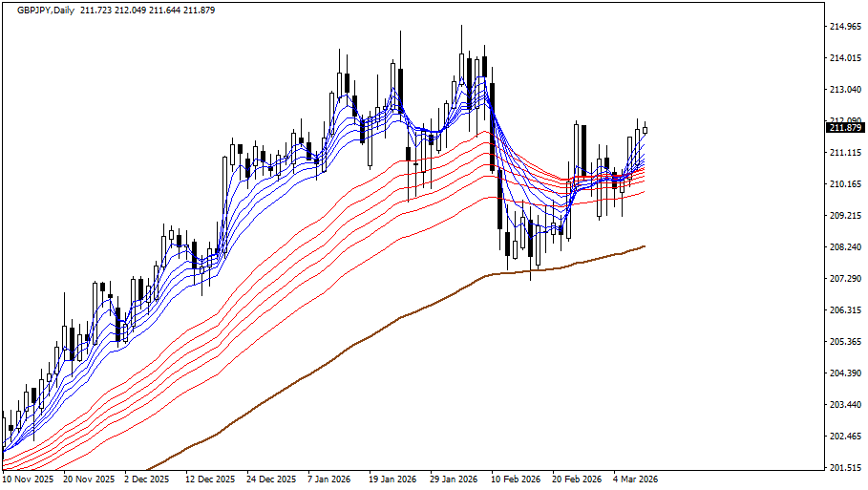868x490 pixels.
Task: Click the 10 Nov 2025 date label
Action: pos(29,479)
